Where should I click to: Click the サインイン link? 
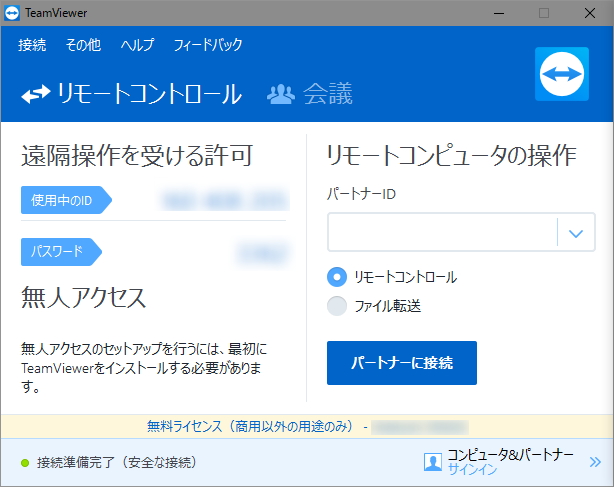[472, 469]
